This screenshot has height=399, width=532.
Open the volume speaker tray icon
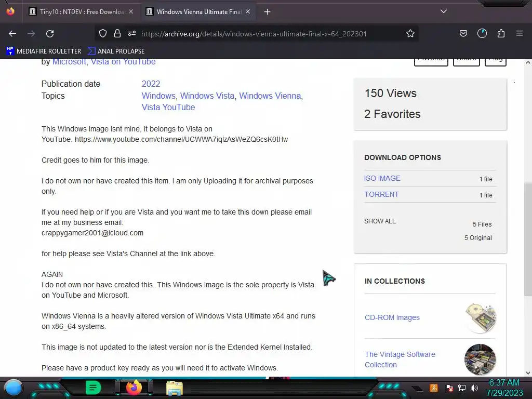474,388
